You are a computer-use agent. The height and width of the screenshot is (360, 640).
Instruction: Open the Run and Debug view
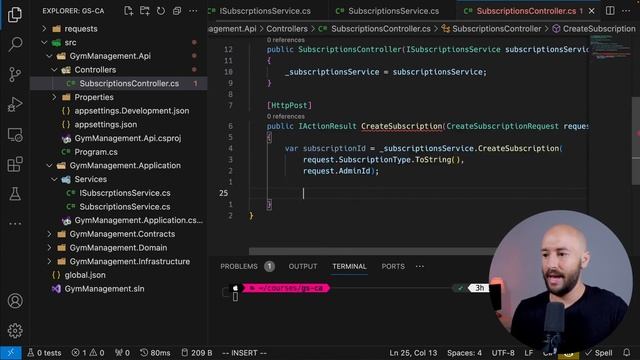pos(15,104)
